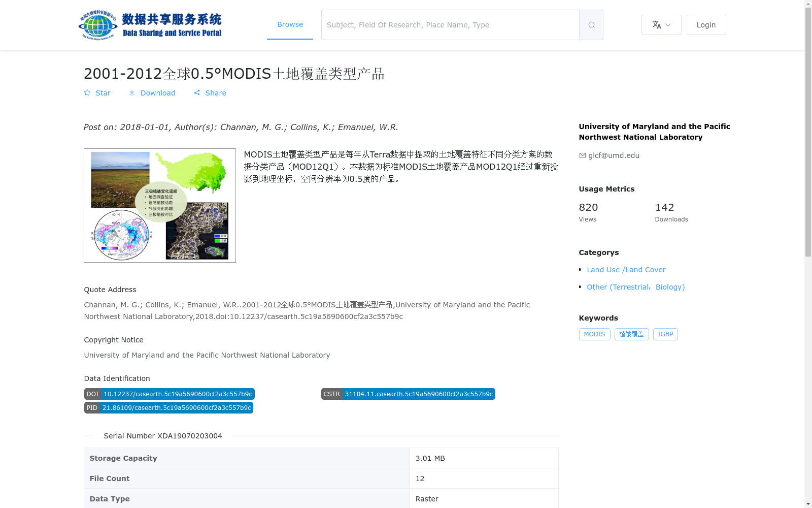Screen dimensions: 812x508
Task: Select the 植被覆盖 keyword tag
Action: [x=631, y=334]
